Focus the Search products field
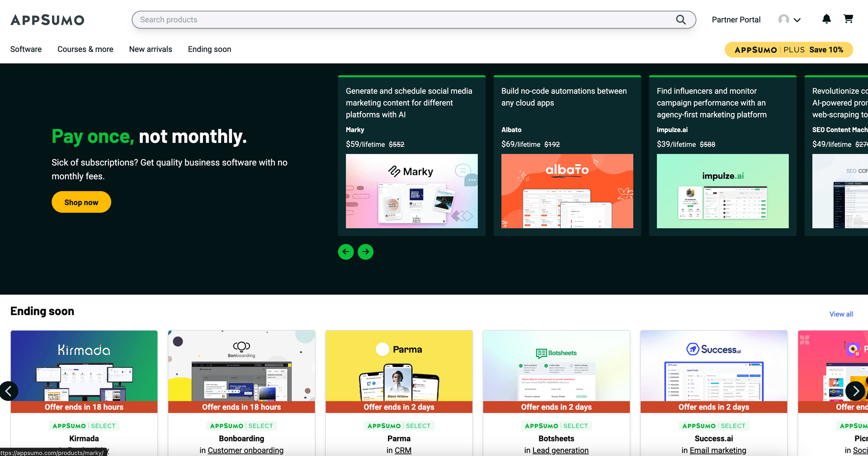The height and width of the screenshot is (456, 868). tap(414, 20)
